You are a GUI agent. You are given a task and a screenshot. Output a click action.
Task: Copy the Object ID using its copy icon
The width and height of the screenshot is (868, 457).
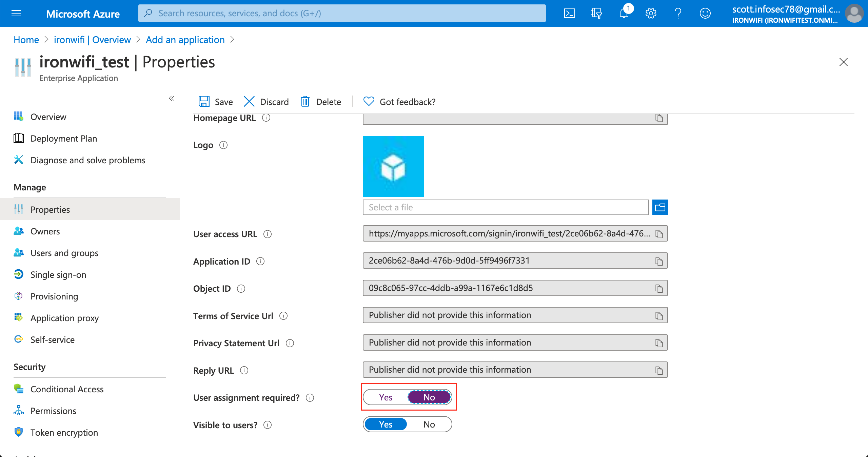659,288
